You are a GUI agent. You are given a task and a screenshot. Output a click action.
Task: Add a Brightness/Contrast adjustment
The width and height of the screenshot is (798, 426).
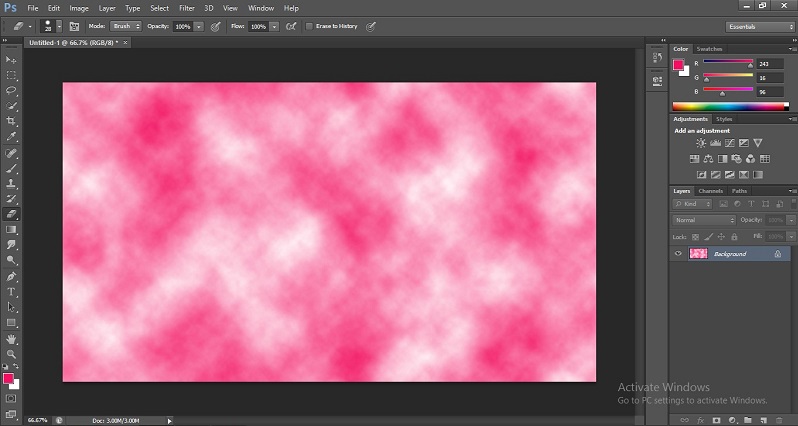pyautogui.click(x=701, y=143)
